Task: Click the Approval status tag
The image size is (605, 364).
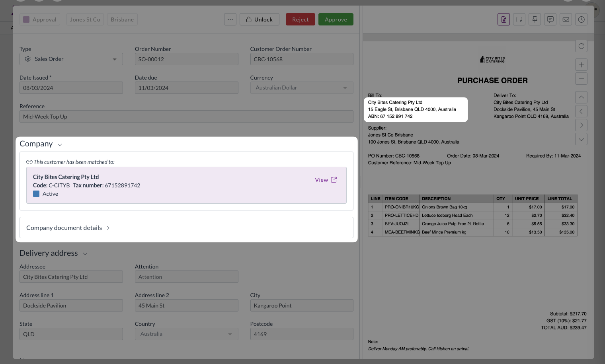Action: (x=40, y=19)
